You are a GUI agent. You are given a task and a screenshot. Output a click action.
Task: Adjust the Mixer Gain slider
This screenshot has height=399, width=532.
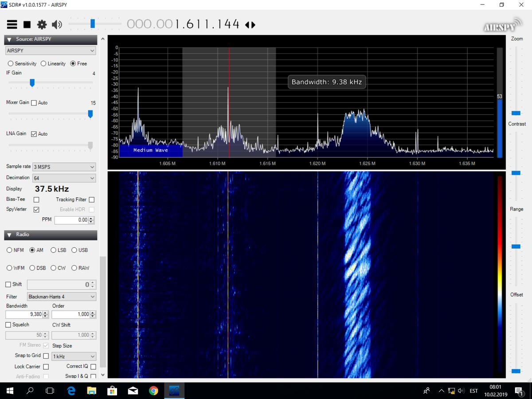coord(90,114)
